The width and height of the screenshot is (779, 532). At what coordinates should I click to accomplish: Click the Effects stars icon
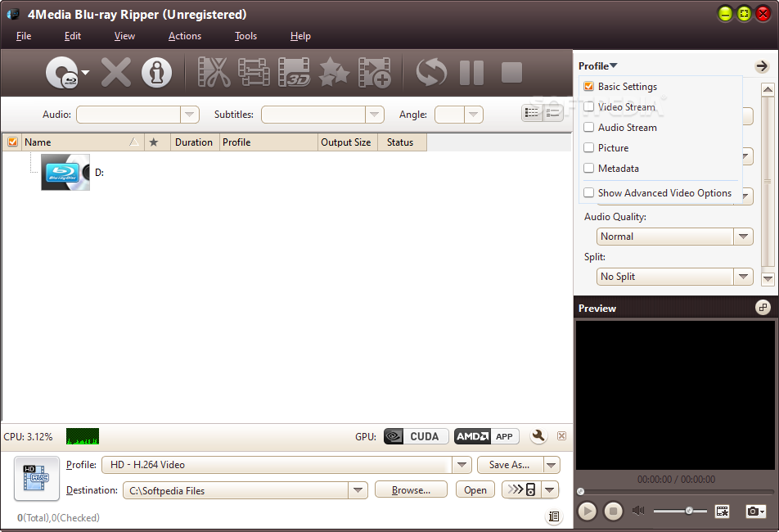pos(335,73)
